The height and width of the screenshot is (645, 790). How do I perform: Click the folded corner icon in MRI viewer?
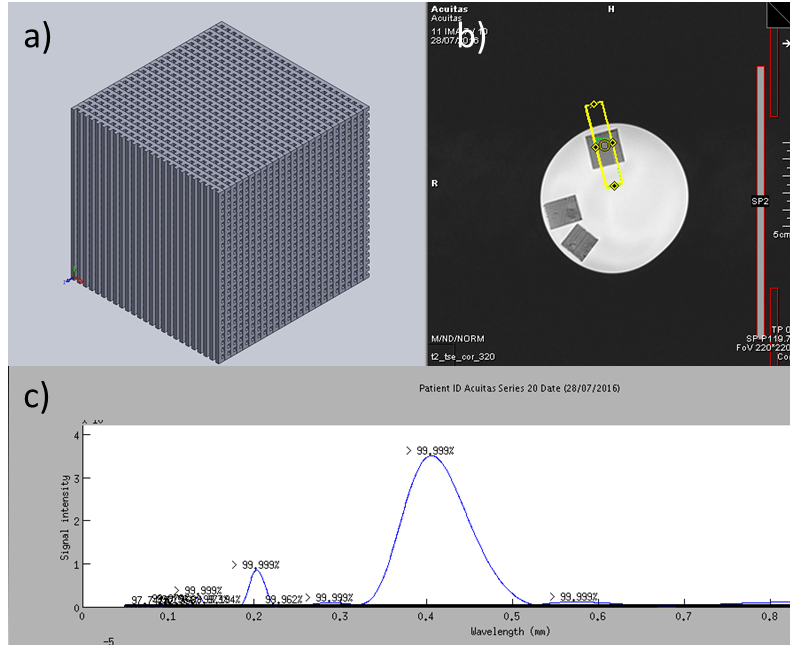click(778, 13)
